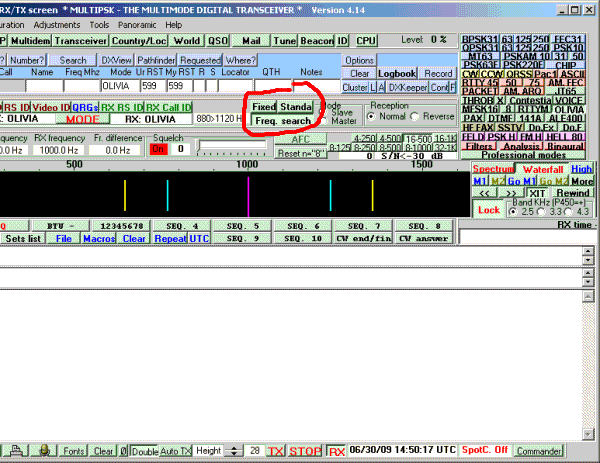Select the 2.5 kHz band radio button
The width and height of the screenshot is (600, 463).
tap(513, 212)
